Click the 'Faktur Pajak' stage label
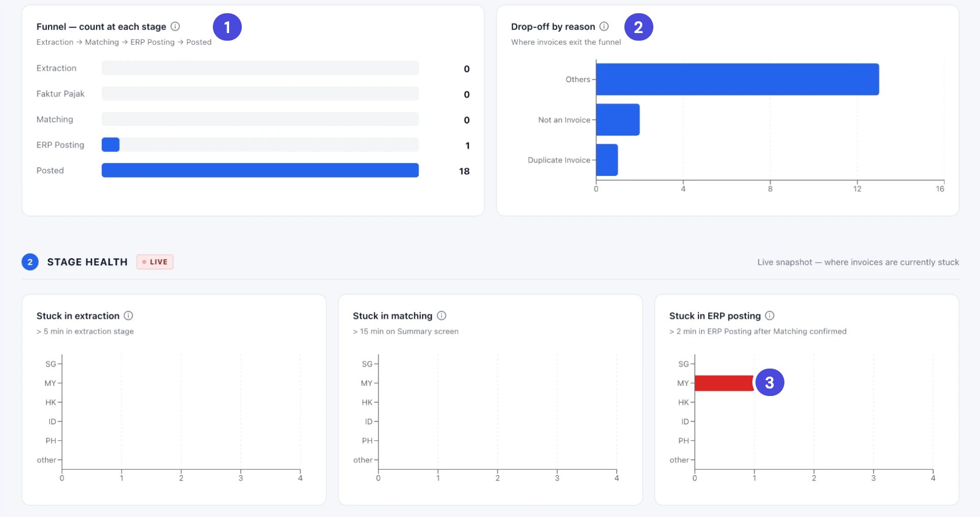 [x=60, y=94]
